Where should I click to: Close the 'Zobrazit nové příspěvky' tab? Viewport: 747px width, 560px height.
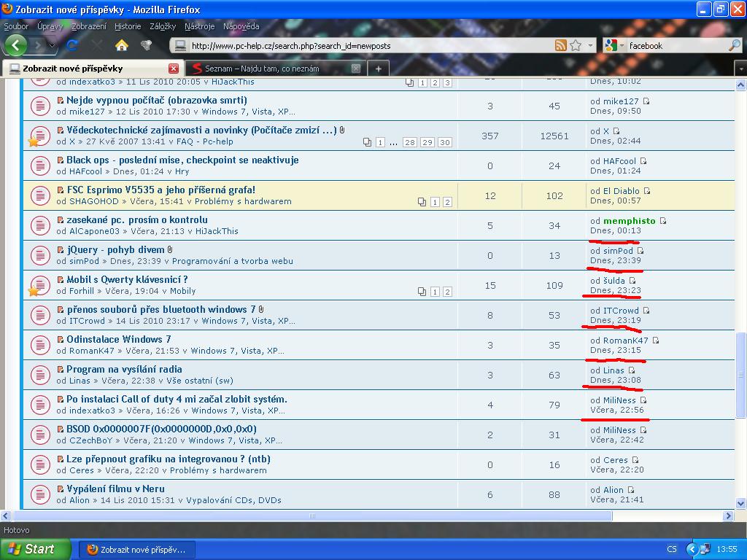click(174, 69)
